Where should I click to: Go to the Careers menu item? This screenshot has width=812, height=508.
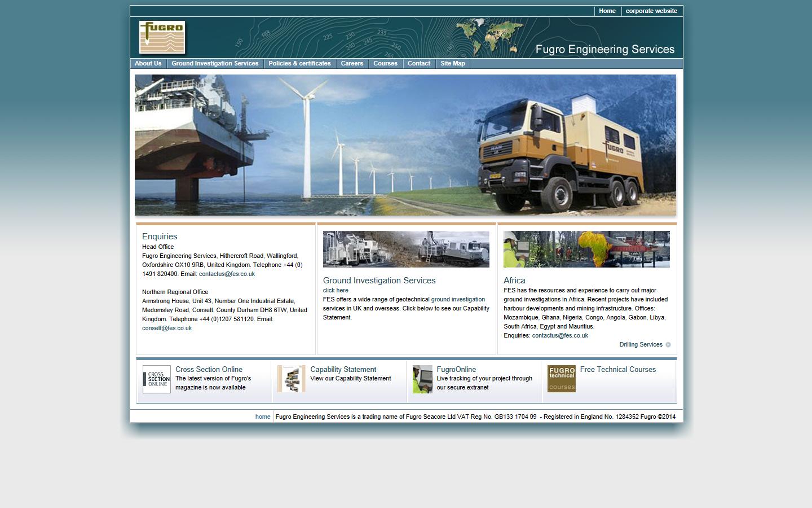[x=352, y=64]
